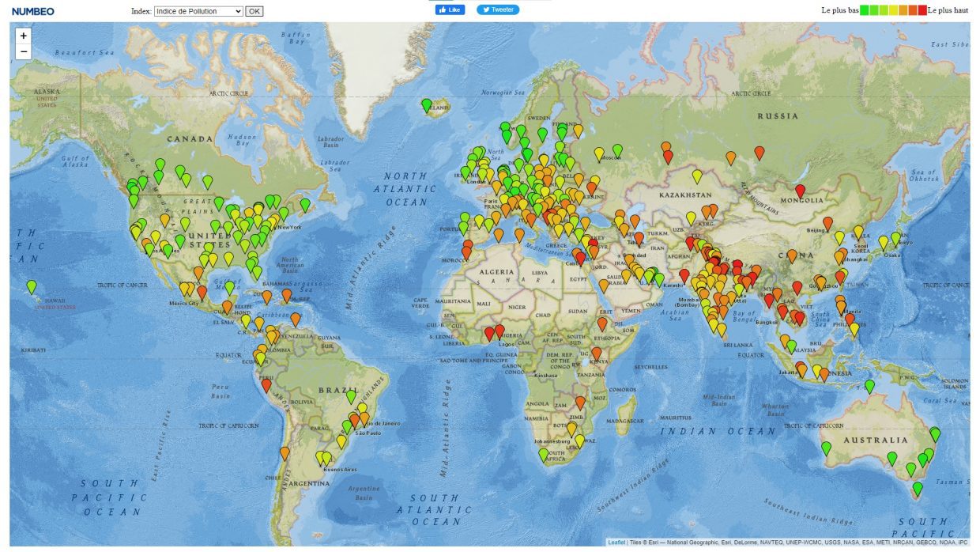Open the red marker in Peru

tap(266, 385)
